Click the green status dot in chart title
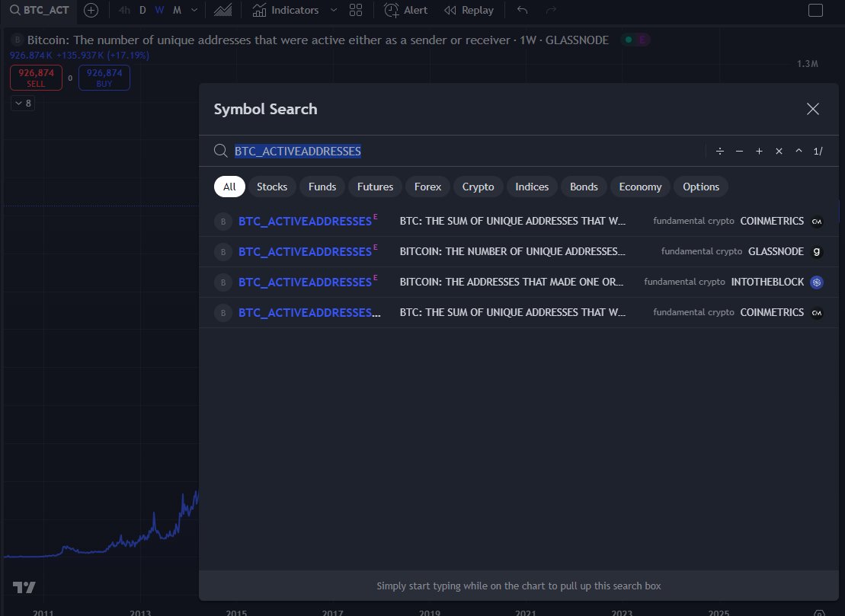Screen dimensions: 845x616 629,40
